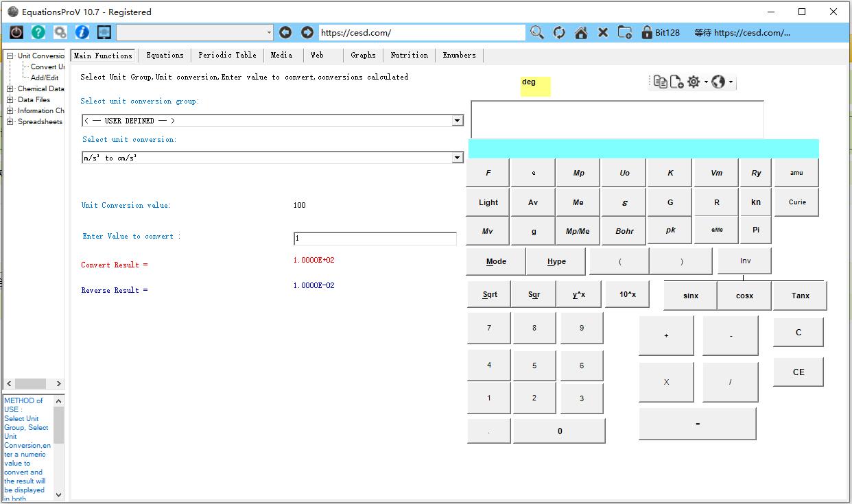Toggle the Inv button on the calculator

(744, 261)
